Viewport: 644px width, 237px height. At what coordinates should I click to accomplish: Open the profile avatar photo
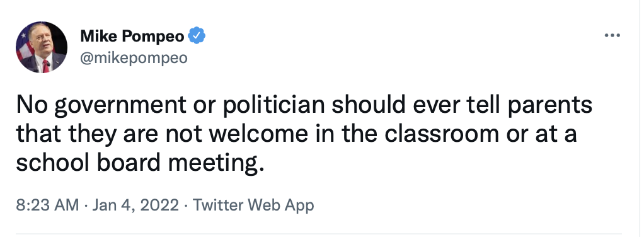[x=42, y=47]
